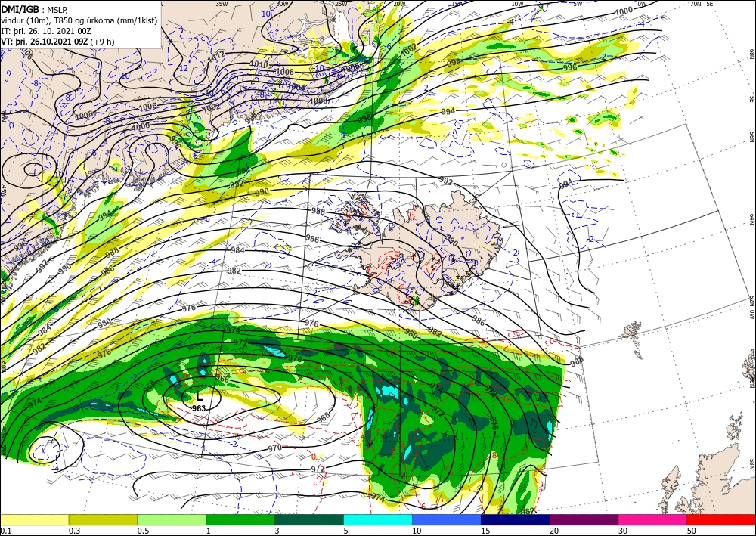This screenshot has height=536, width=756.
Task: Click the 'vindur (10m), T850 og úrkoma' description line
Action: pos(79,20)
